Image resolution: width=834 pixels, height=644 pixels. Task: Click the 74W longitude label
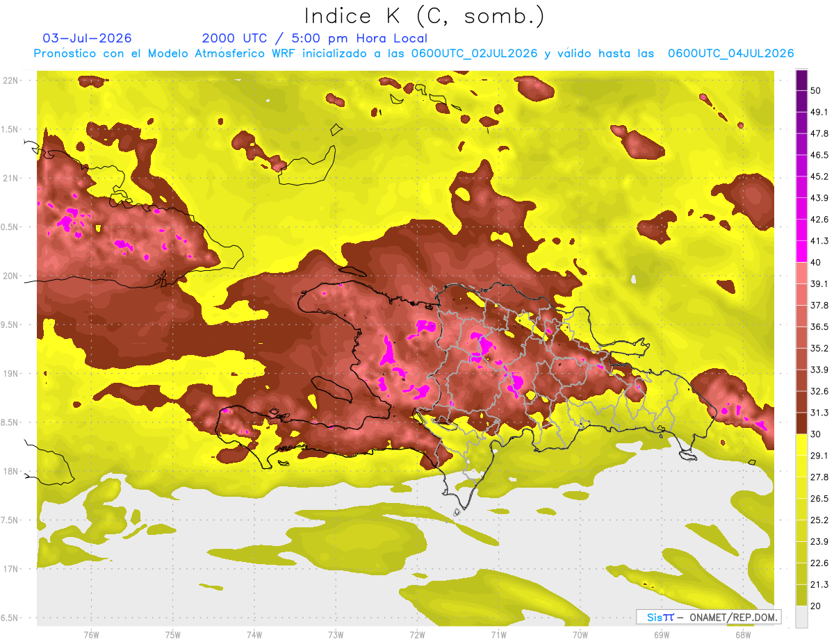tap(254, 634)
